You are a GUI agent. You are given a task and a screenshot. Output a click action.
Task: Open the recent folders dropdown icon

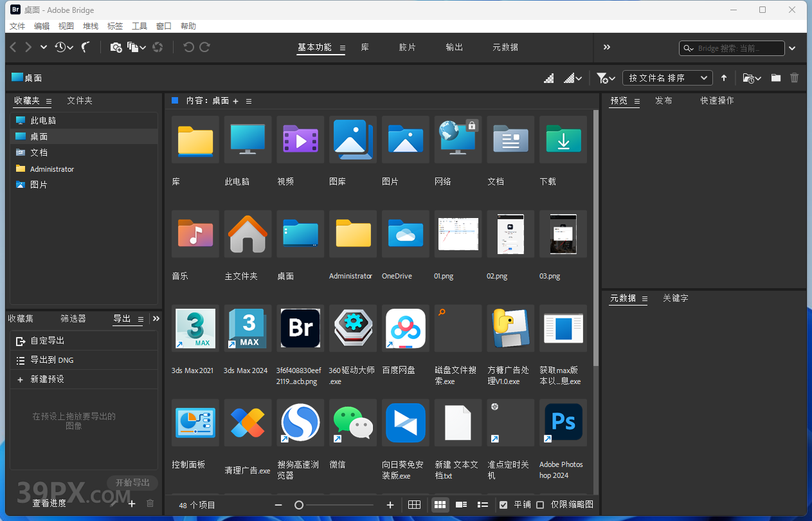click(x=752, y=78)
